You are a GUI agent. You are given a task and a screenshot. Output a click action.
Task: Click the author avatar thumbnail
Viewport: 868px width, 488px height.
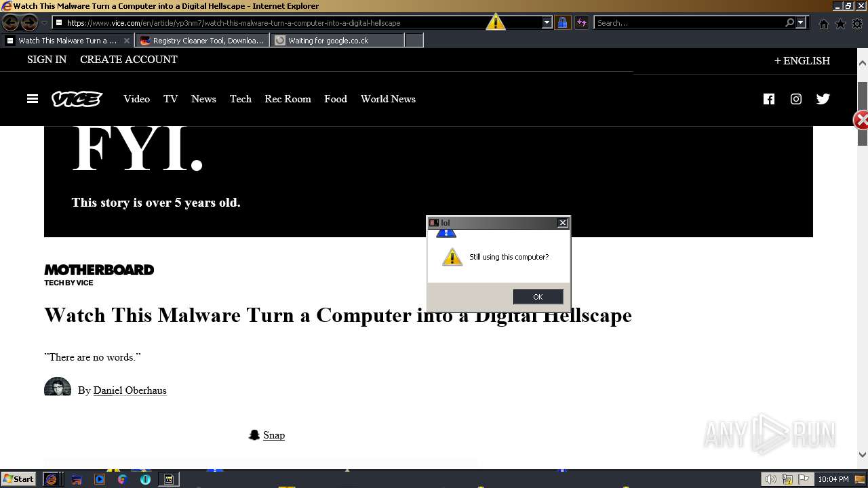coord(58,387)
